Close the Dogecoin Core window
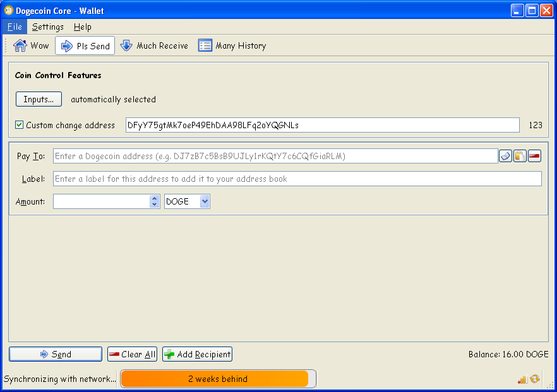Viewport: 557px width, 392px height. coord(546,11)
